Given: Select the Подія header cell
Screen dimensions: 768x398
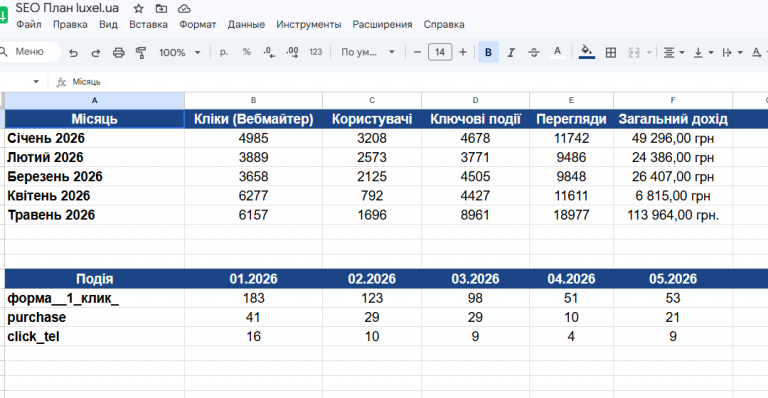Looking at the screenshot, I should tap(95, 279).
